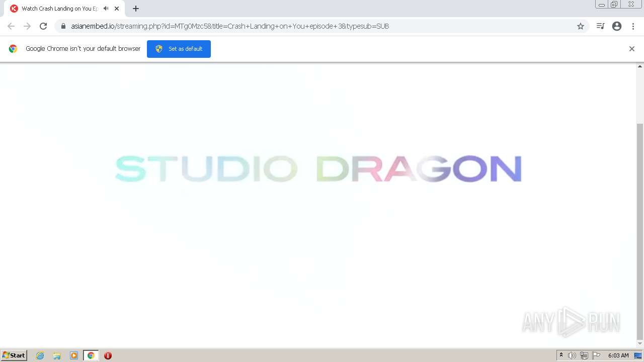View site security lock information

pyautogui.click(x=63, y=26)
